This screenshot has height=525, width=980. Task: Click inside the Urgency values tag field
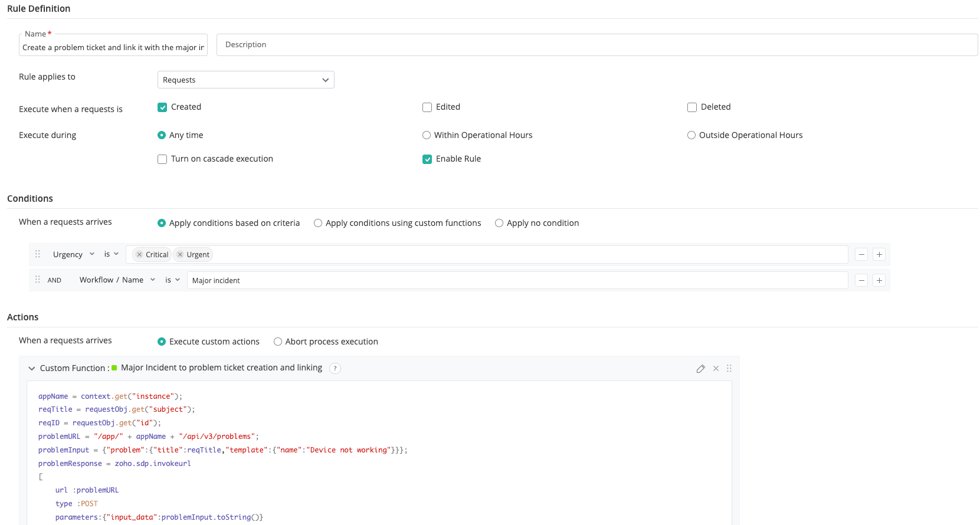[487, 255]
